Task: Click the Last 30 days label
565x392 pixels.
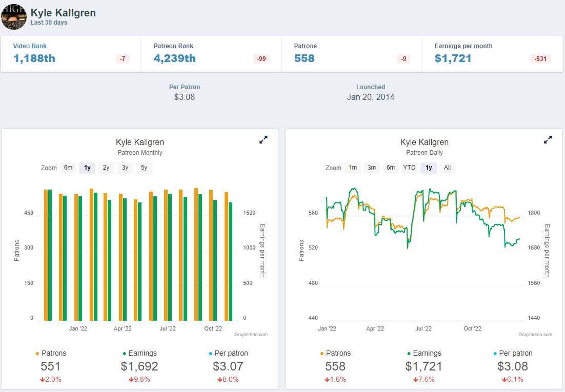Action: [49, 23]
